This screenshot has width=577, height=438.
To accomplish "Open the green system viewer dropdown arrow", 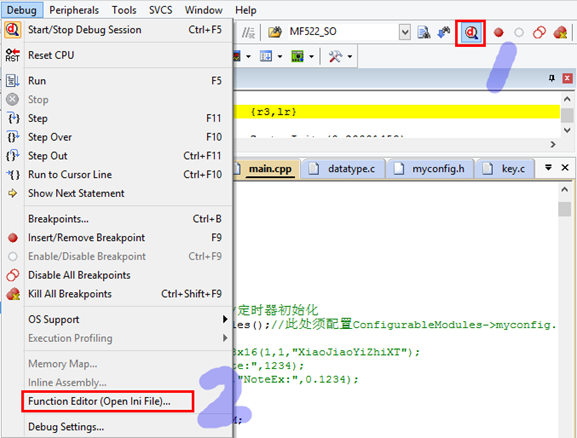I will (x=311, y=57).
